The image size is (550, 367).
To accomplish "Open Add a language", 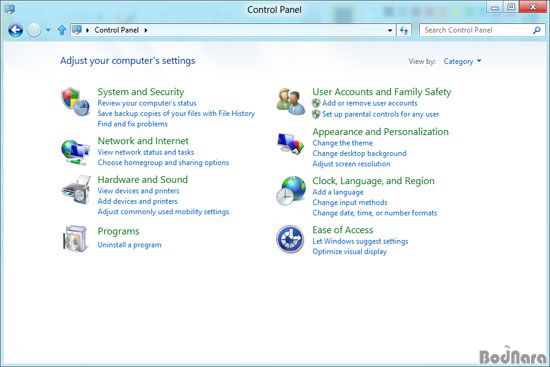I will (338, 192).
